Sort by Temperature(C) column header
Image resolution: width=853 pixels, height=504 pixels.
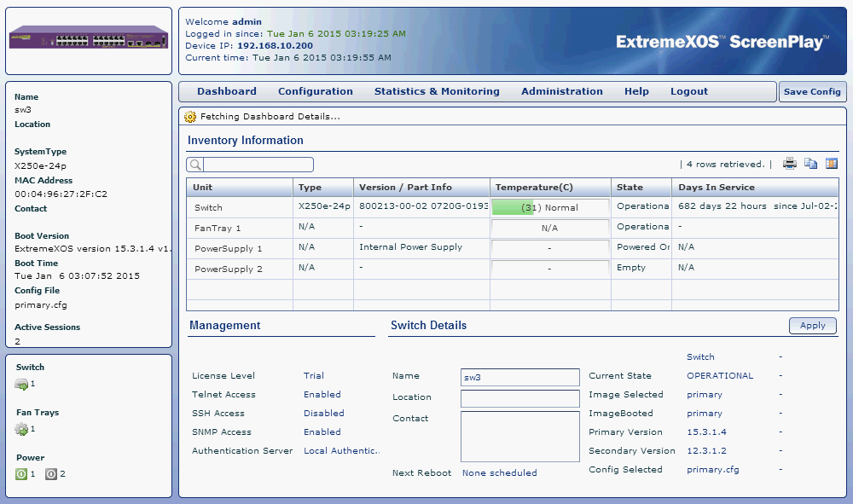coord(550,187)
